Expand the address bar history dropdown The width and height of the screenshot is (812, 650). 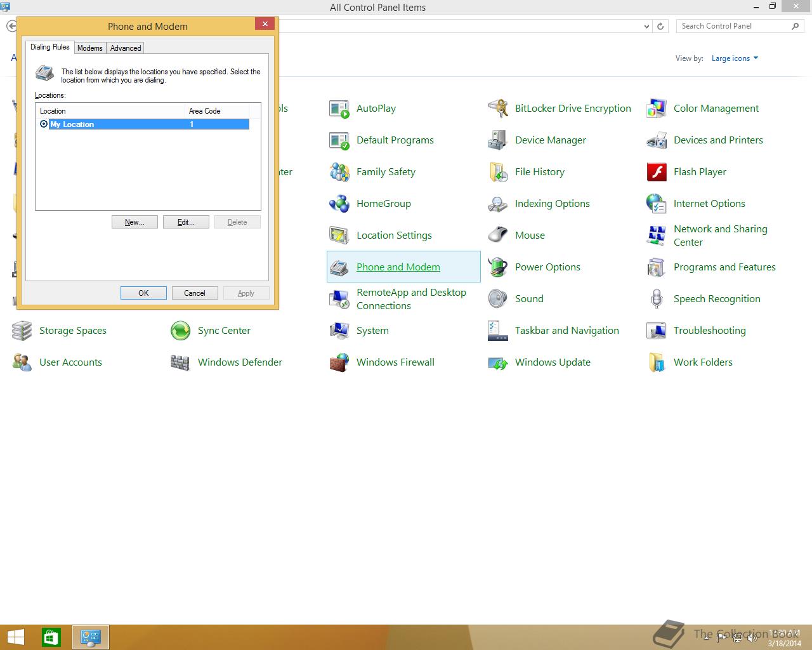click(646, 27)
